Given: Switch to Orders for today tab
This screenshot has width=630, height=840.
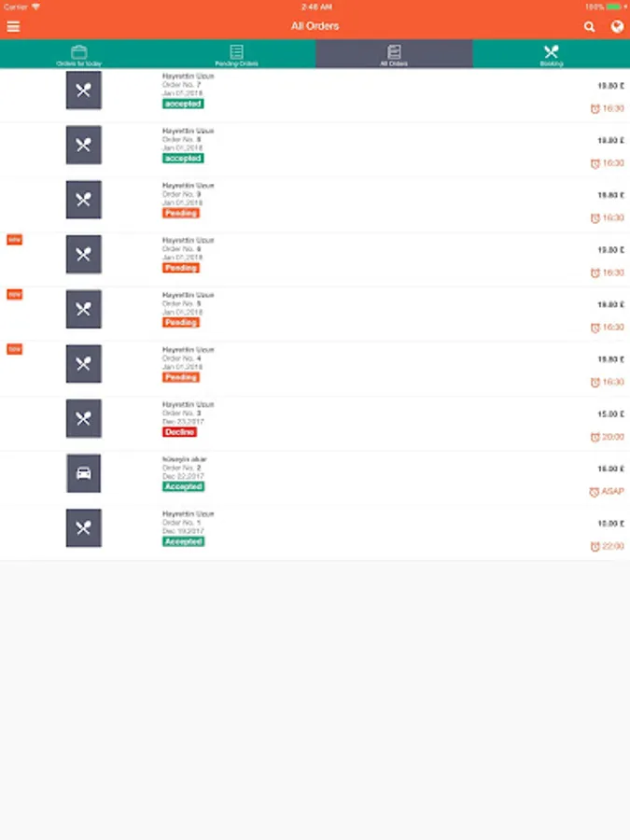Looking at the screenshot, I should [79, 54].
